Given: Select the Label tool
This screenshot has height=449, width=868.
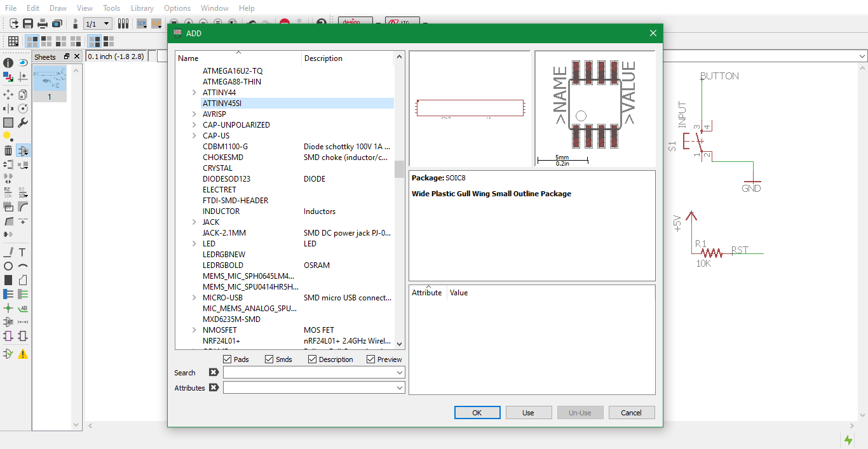Looking at the screenshot, I should click(23, 308).
